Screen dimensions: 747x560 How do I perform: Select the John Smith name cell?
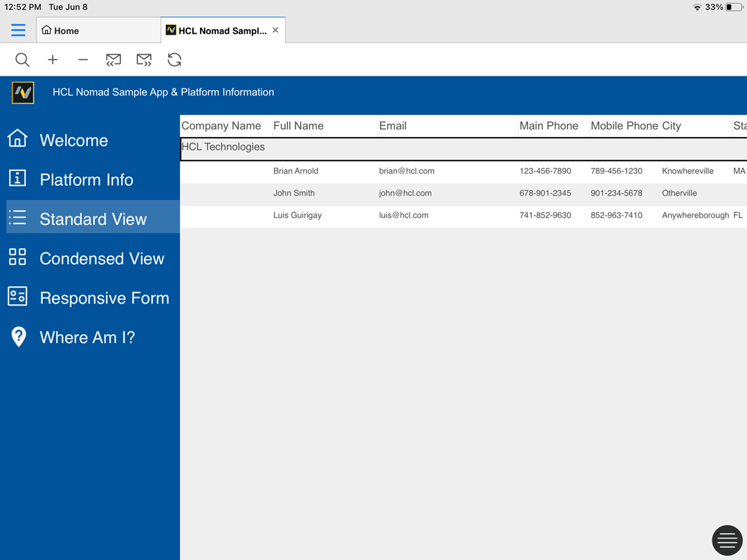point(293,193)
